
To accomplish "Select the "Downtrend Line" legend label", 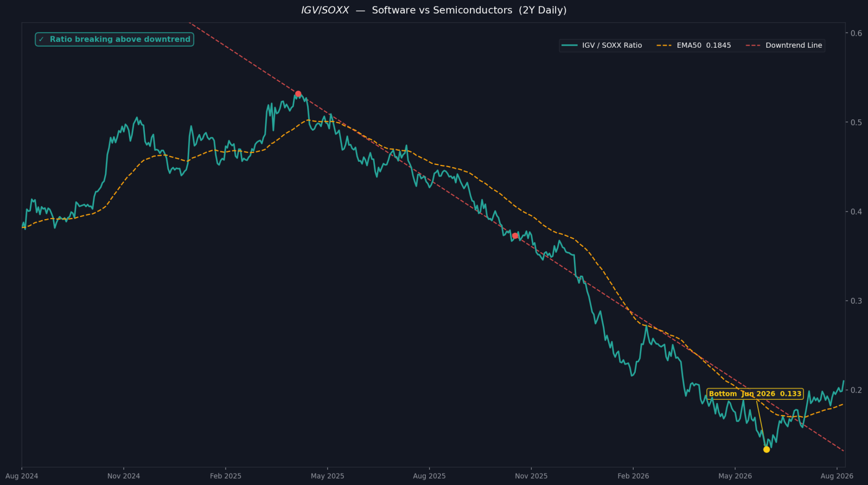I will 794,46.
